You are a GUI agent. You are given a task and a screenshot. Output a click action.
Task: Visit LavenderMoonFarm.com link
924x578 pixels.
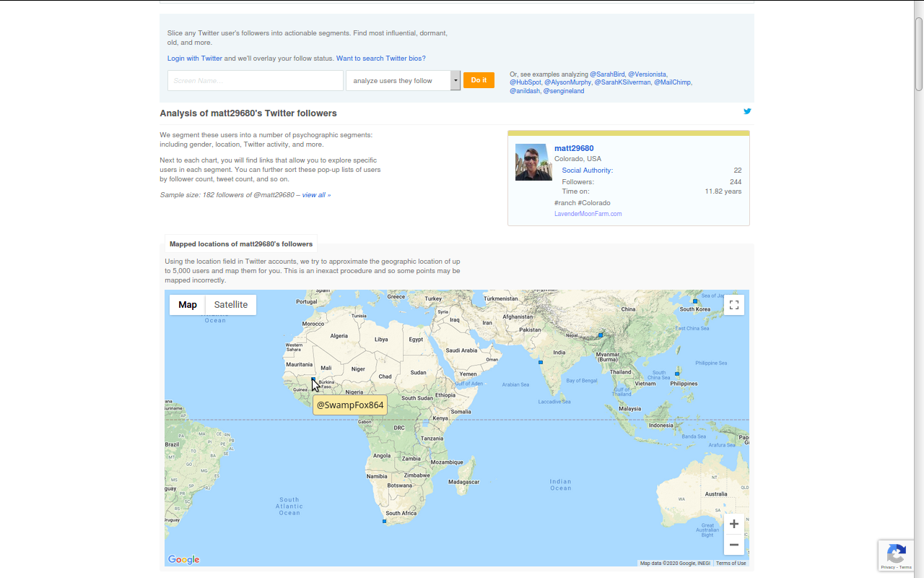588,214
